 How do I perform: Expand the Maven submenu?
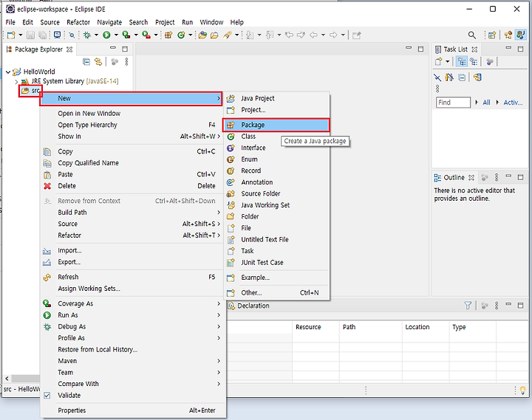[x=133, y=361]
